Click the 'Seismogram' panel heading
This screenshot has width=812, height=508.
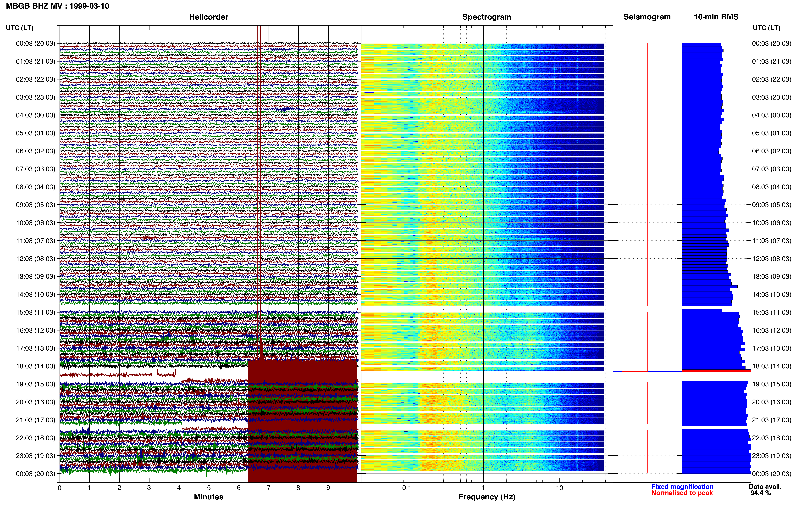(x=647, y=17)
